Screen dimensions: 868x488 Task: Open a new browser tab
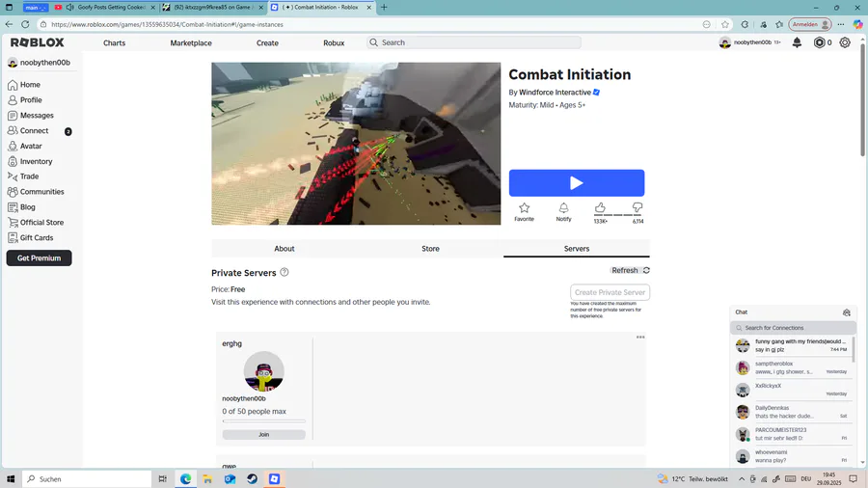tap(384, 7)
